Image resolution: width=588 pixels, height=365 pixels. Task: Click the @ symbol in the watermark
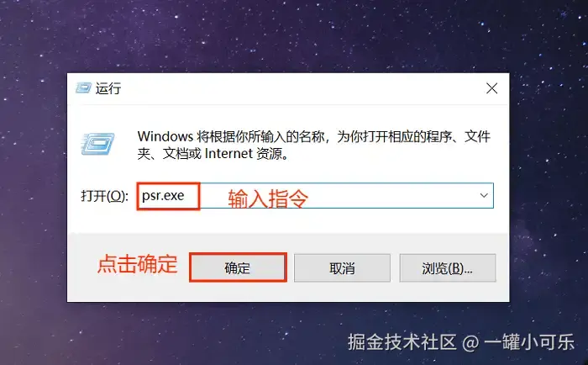(x=470, y=342)
